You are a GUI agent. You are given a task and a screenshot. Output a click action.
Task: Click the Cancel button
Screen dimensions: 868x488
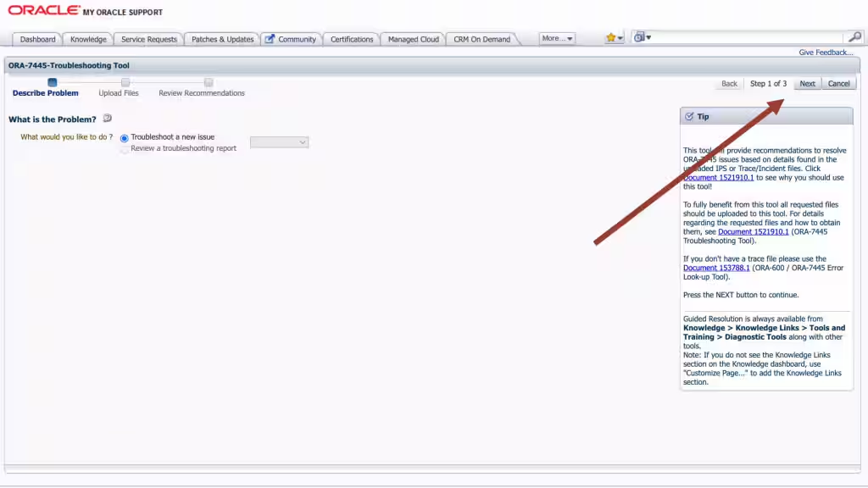(838, 84)
